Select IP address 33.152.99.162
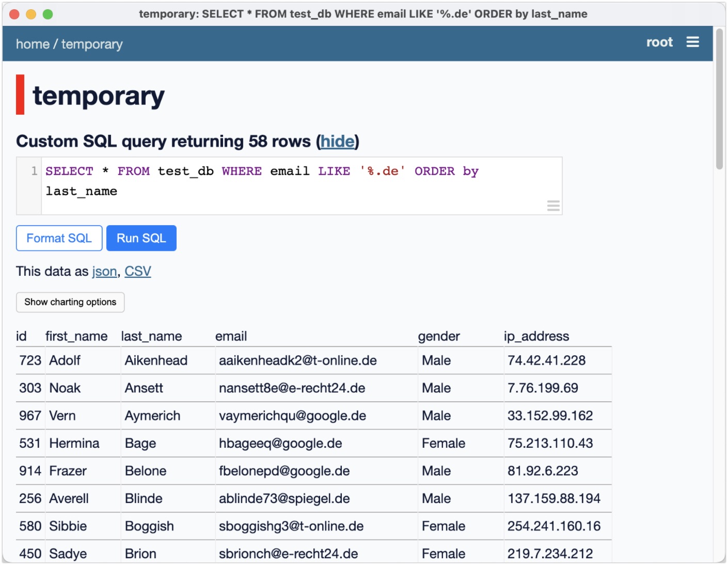This screenshot has height=565, width=728. (x=558, y=416)
